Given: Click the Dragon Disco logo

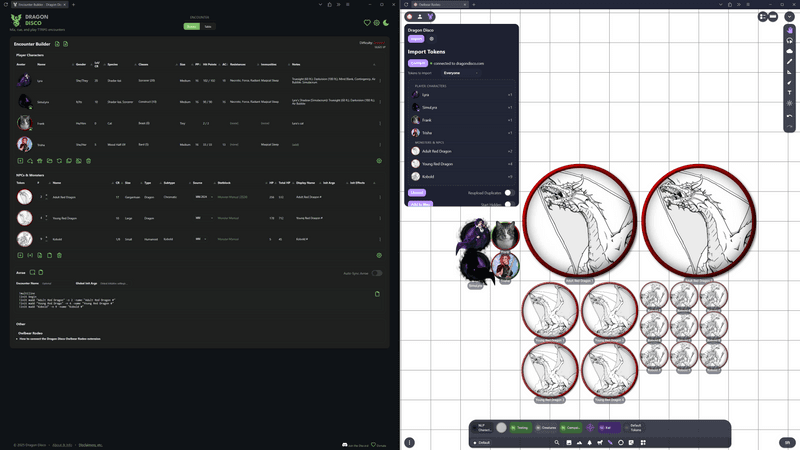Looking at the screenshot, I should 30,20.
